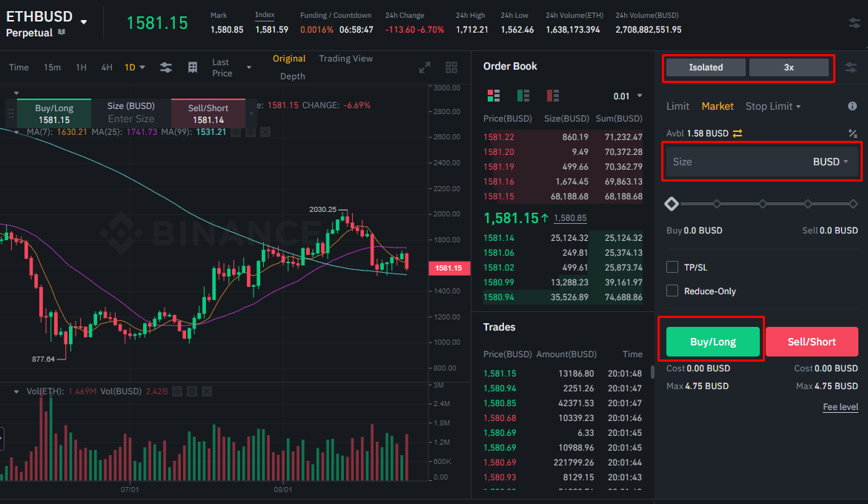Open the multi-chart grid layout icon
Viewport: 868px width, 504px height.
coord(451,67)
